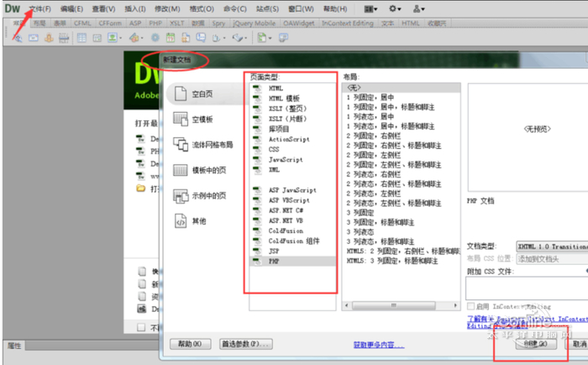The width and height of the screenshot is (588, 365).
Task: Open the 帮助(H) menu
Action: coord(335,9)
